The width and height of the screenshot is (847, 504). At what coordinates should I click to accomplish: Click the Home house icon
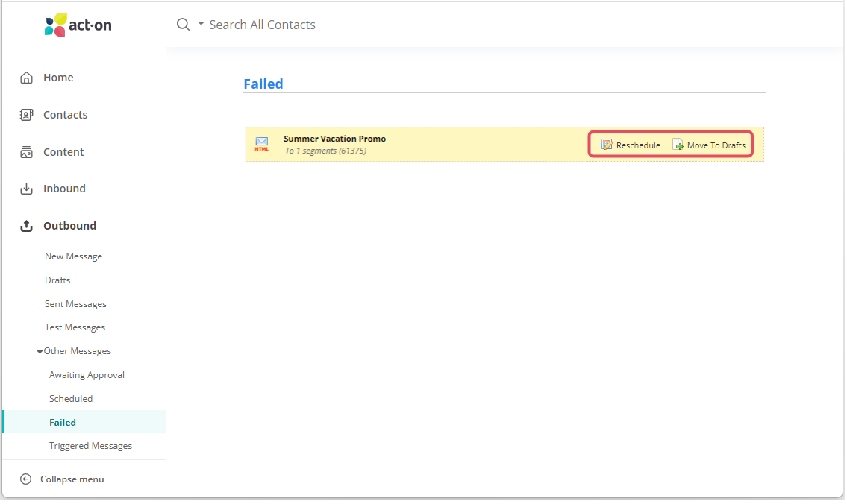click(x=26, y=78)
